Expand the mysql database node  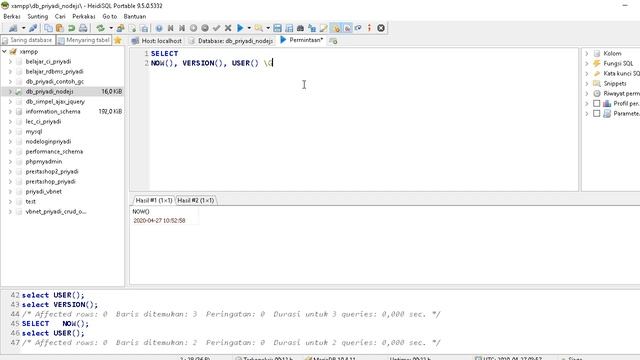(10, 132)
